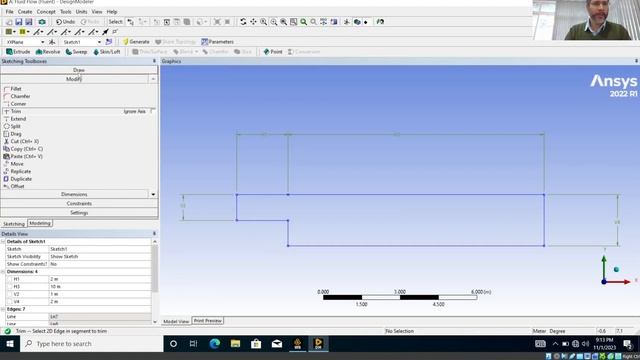640x360 pixels.
Task: Open the Draw toolbox section
Action: pyautogui.click(x=79, y=70)
